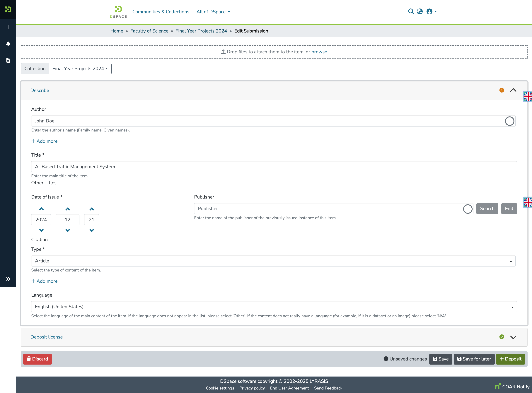The width and height of the screenshot is (532, 393).
Task: Expand the Deposit license section
Action: click(x=513, y=337)
